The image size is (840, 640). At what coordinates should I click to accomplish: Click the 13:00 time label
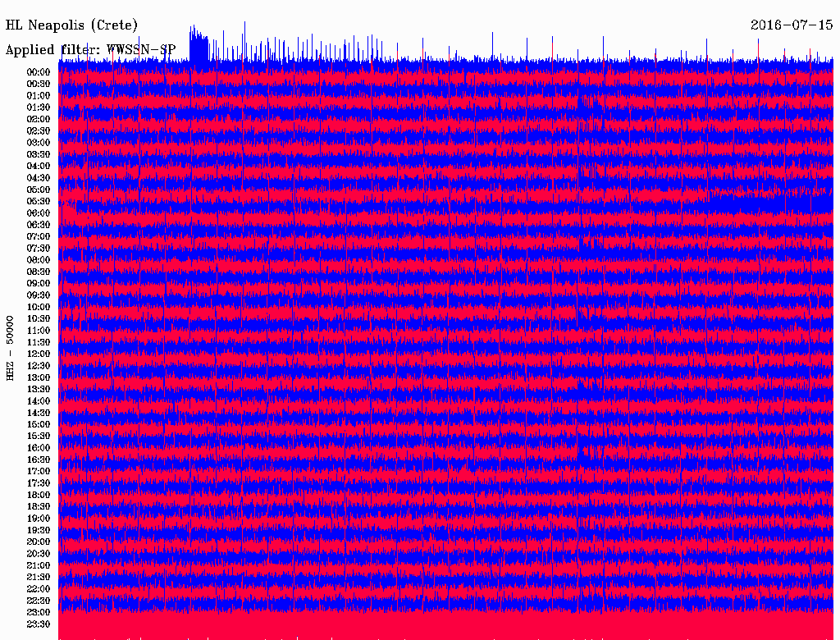39,377
